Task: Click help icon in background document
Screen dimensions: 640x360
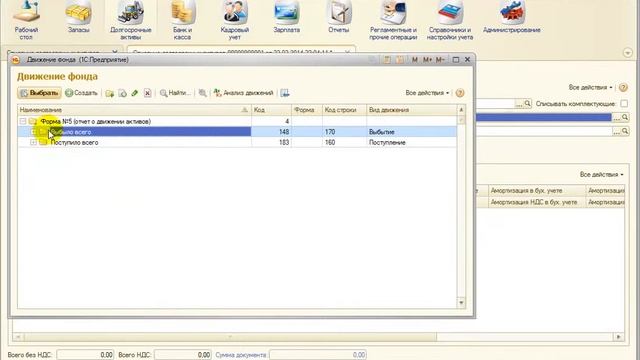Action: click(x=623, y=87)
